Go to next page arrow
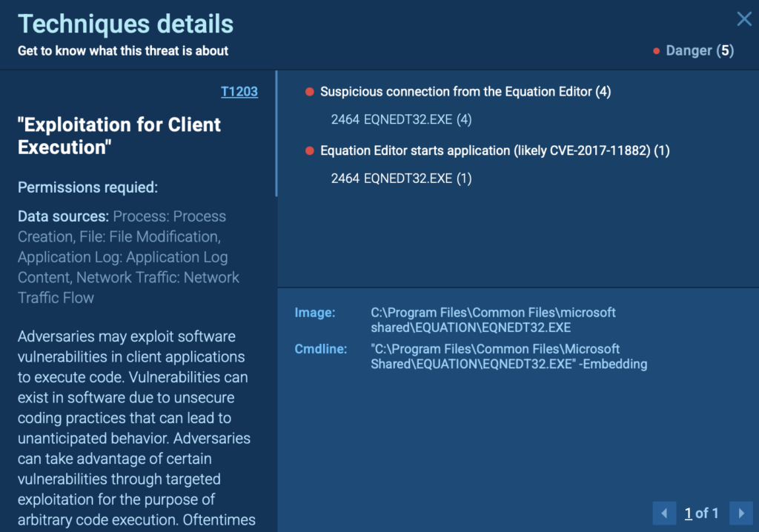Viewport: 759px width, 532px height. tap(740, 513)
